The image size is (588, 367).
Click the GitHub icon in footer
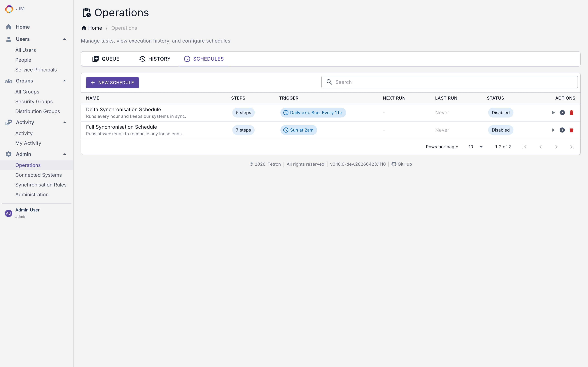[394, 164]
